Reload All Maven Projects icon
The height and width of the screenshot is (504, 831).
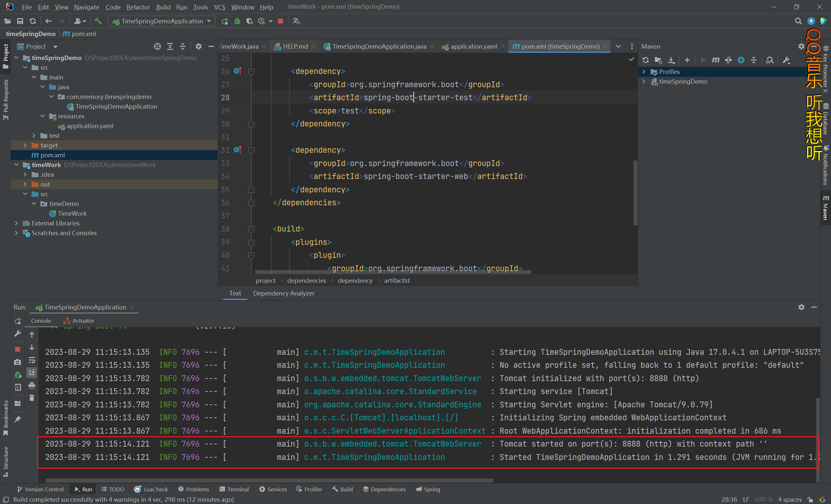pos(646,60)
